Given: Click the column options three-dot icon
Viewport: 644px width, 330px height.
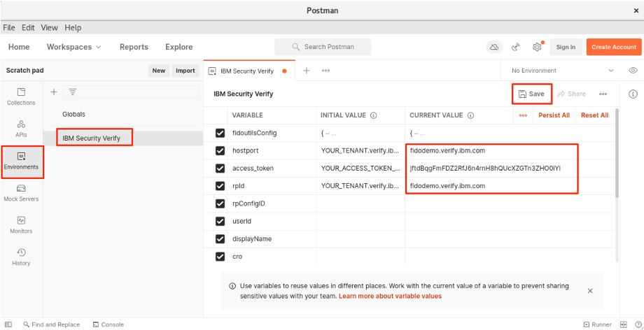Looking at the screenshot, I should coord(524,115).
